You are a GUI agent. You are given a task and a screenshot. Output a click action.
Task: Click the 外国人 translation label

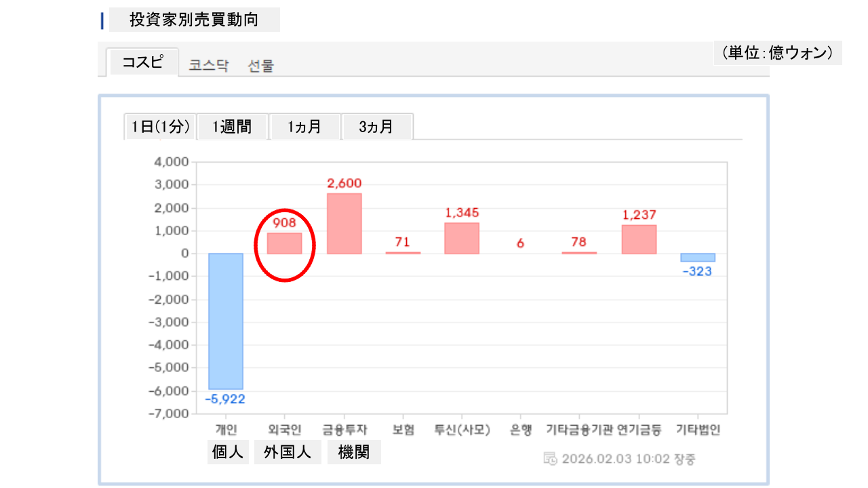tap(288, 453)
